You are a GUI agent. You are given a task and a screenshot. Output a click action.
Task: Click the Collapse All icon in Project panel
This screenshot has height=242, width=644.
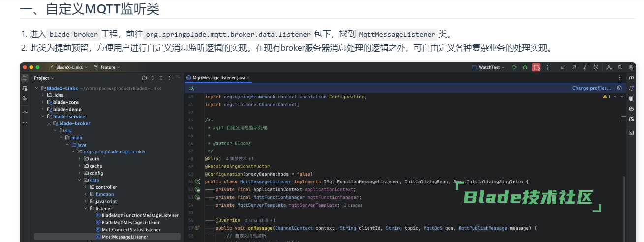click(x=160, y=78)
